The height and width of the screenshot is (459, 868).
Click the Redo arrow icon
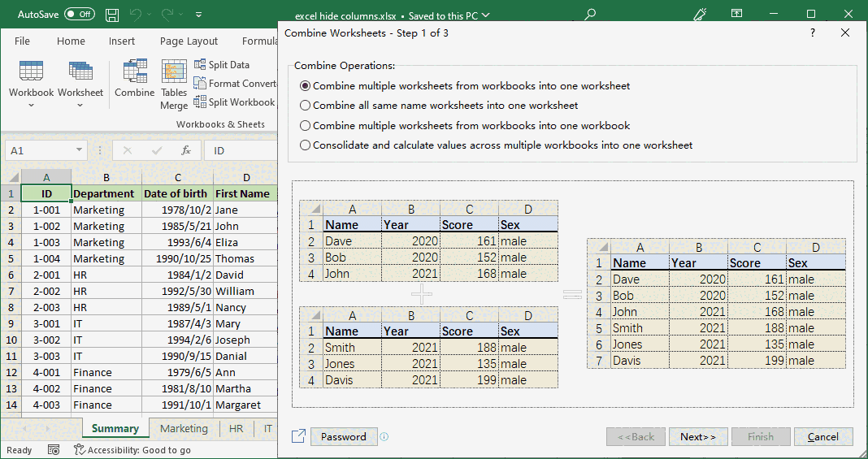point(167,15)
